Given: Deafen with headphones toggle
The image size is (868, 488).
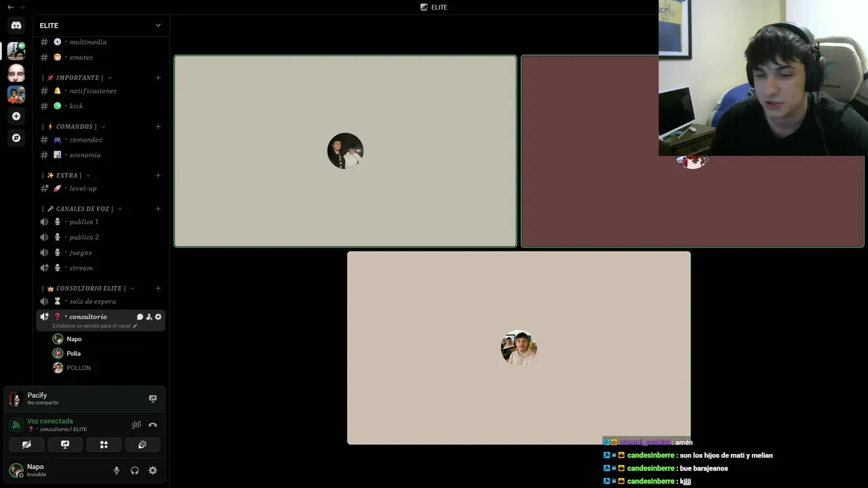Looking at the screenshot, I should click(x=135, y=470).
